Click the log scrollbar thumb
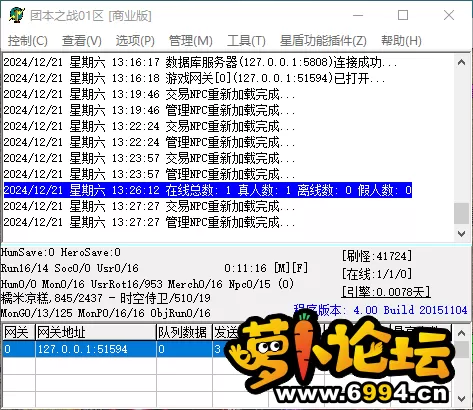Viewport: 473px width, 410px height. (x=462, y=213)
